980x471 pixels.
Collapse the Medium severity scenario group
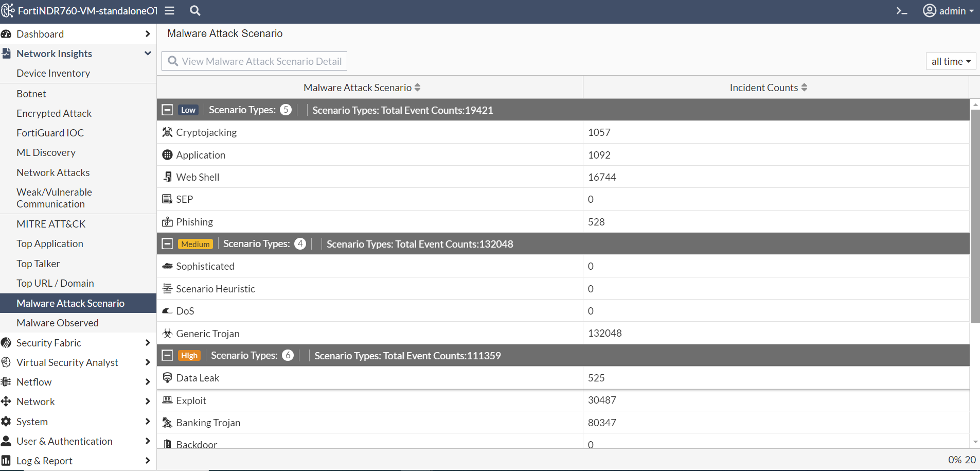(167, 243)
